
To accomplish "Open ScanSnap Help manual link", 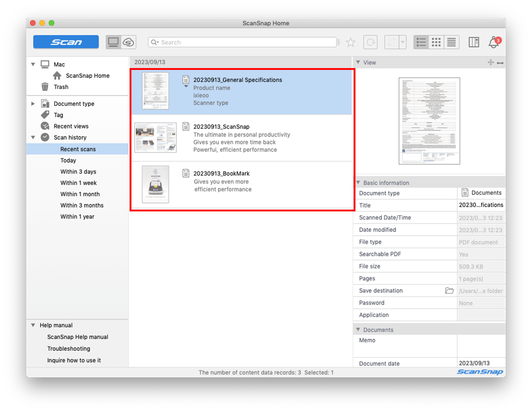I will tap(77, 337).
